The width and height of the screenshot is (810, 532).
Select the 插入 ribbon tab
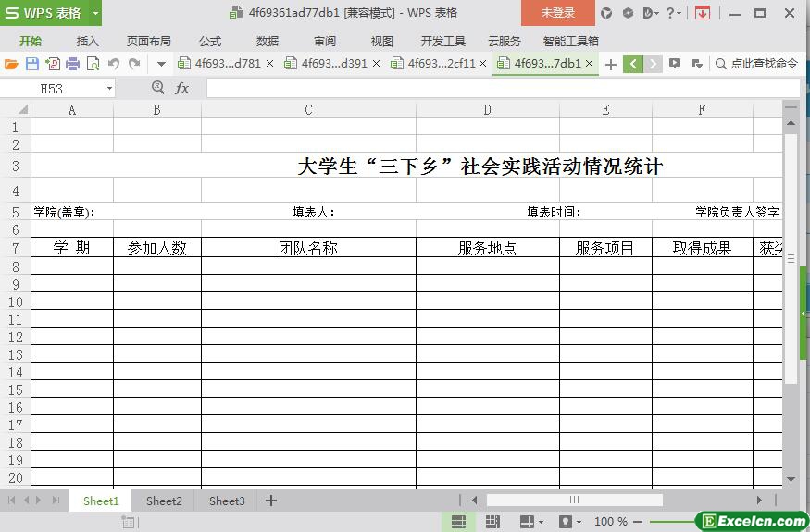click(87, 42)
